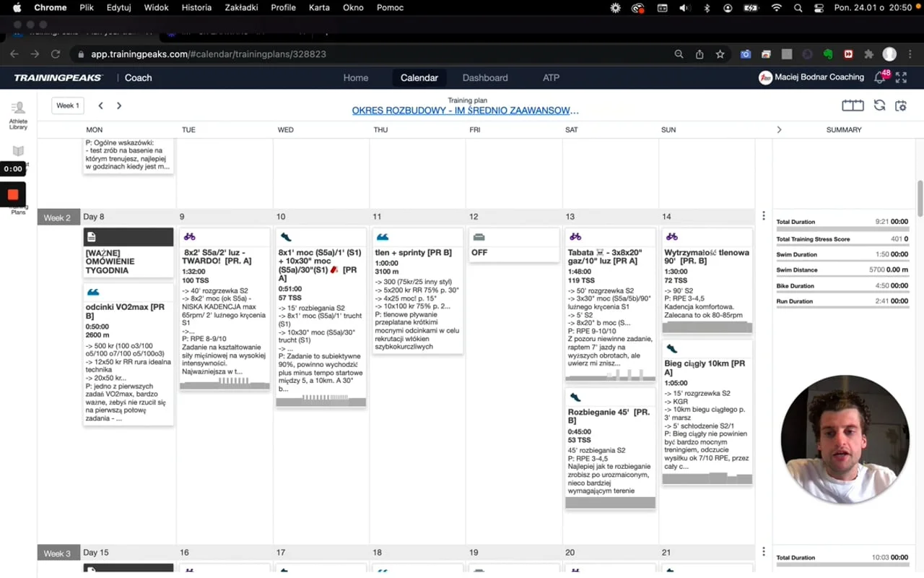
Task: Click bike icon on Tabata workout
Action: [x=575, y=236]
